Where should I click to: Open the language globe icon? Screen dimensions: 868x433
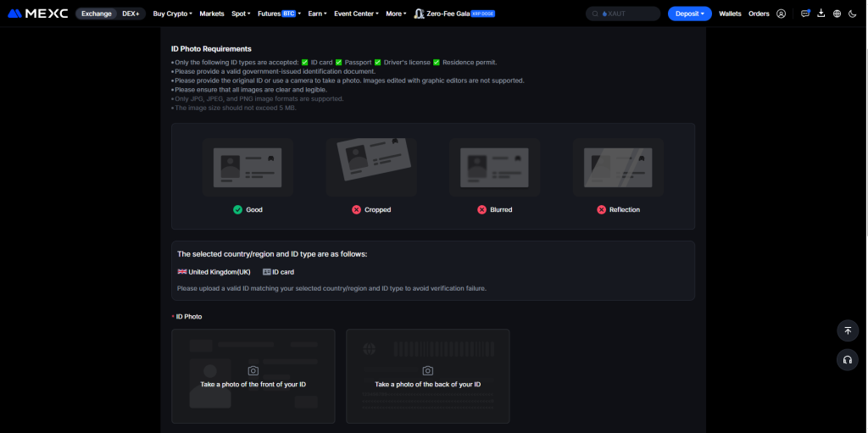pyautogui.click(x=837, y=14)
